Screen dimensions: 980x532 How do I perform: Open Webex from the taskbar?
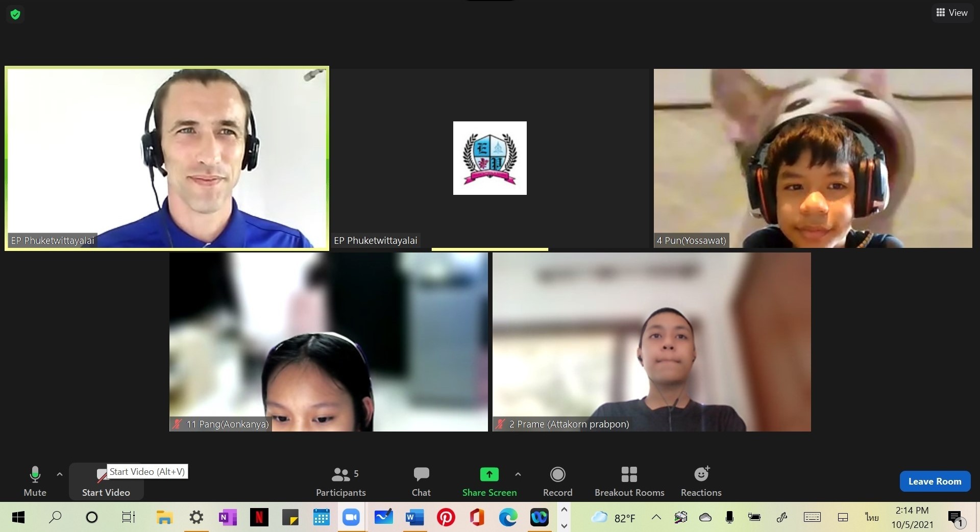(539, 518)
